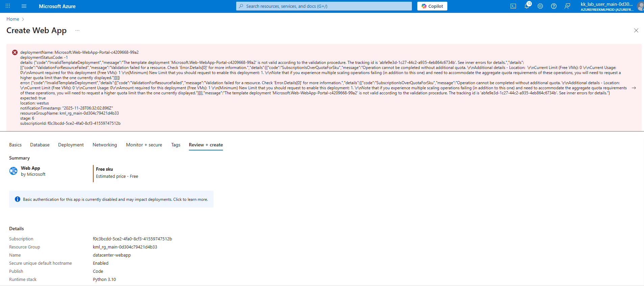Click the notificationTimestamp line in error
Viewport: 644px width, 286px height.
(67, 108)
